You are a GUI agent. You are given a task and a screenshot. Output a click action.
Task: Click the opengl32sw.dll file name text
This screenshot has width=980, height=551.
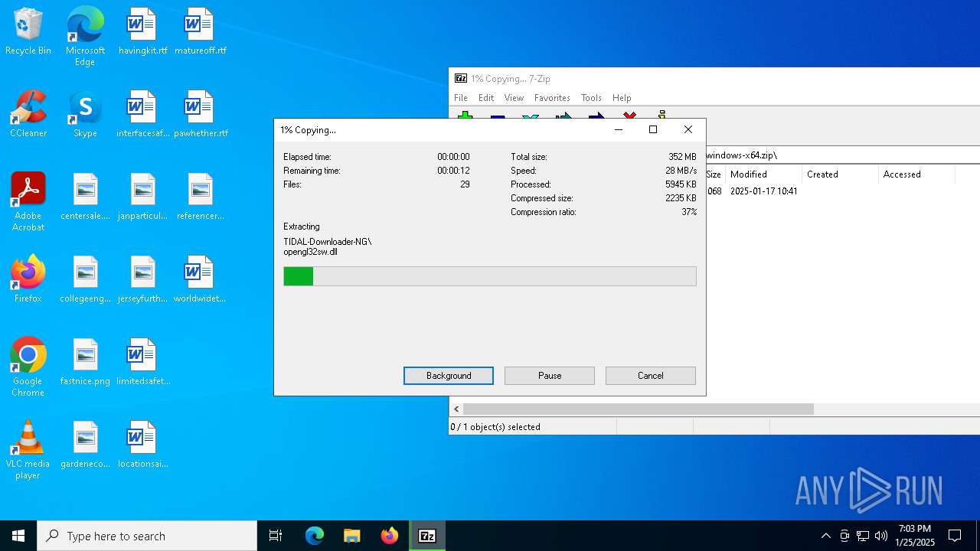point(310,252)
